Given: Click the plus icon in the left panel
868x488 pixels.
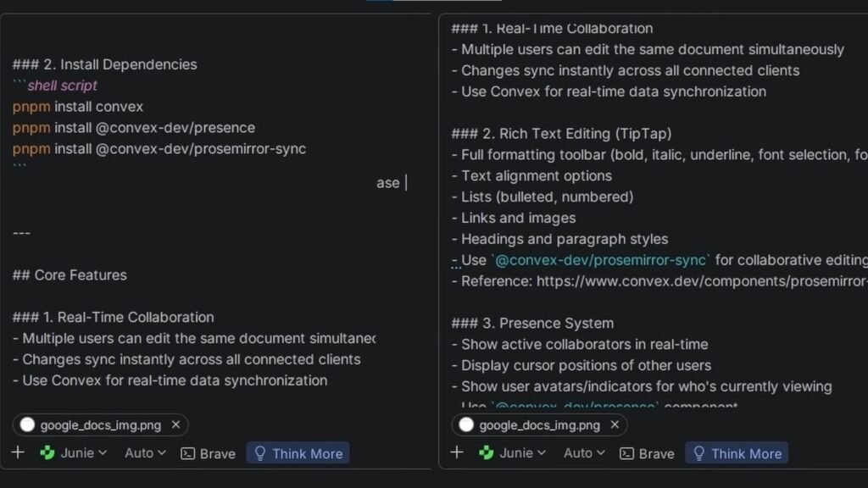Looking at the screenshot, I should pos(18,452).
